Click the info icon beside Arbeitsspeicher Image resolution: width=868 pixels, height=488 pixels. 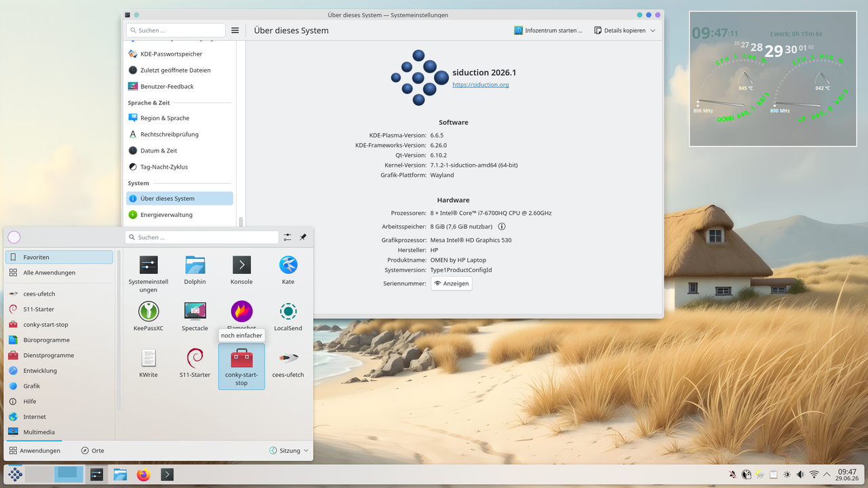point(502,226)
